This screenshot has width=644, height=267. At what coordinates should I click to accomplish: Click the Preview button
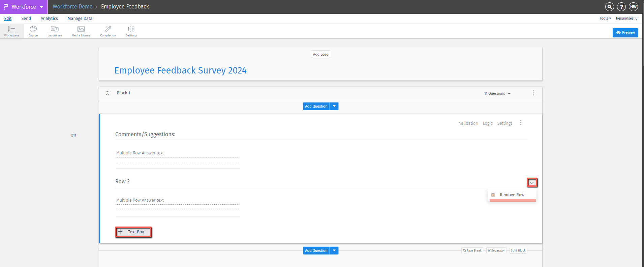(x=625, y=33)
